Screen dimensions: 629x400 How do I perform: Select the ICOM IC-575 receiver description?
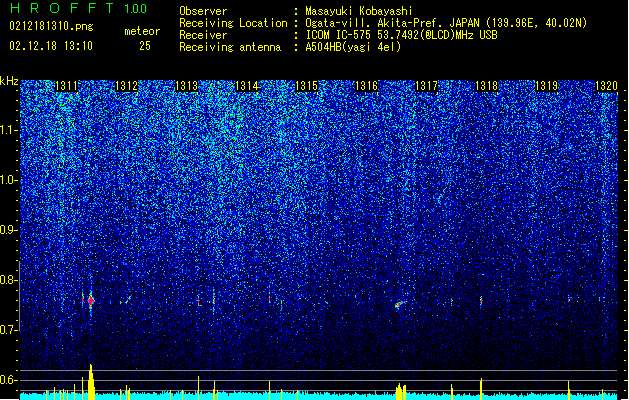[401, 35]
